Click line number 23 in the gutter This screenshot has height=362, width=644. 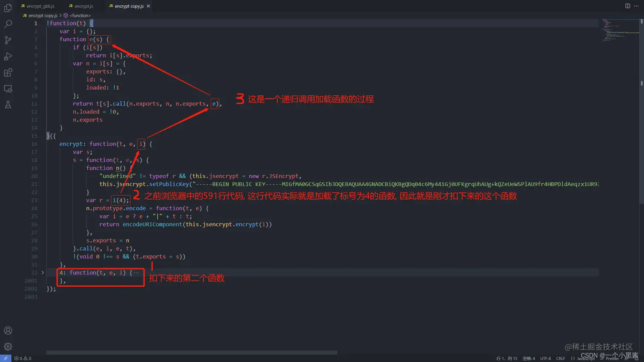point(34,200)
